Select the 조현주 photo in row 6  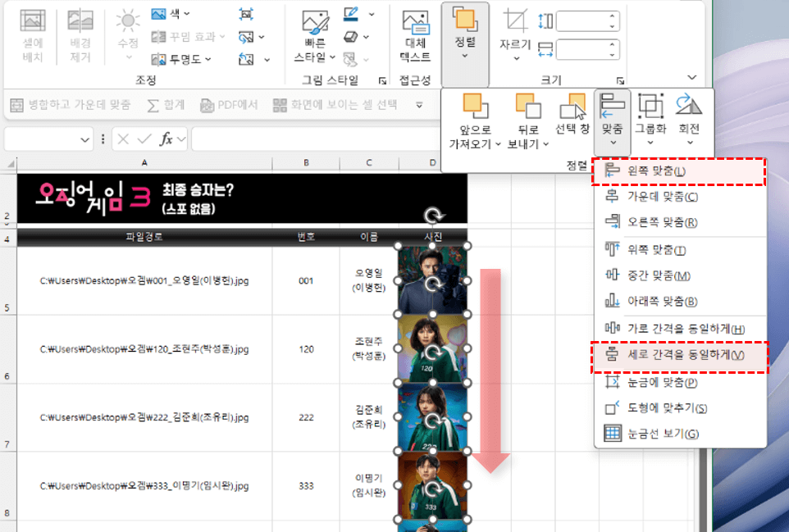(431, 349)
